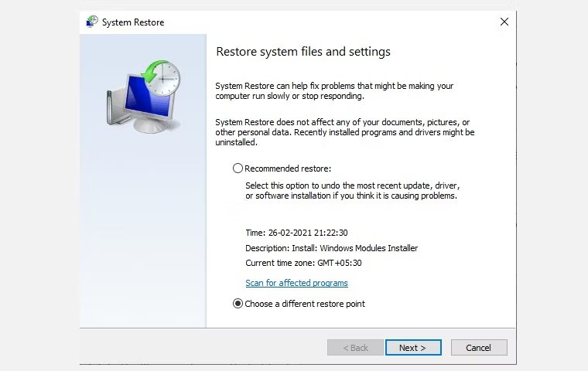The height and width of the screenshot is (371, 588).
Task: Click the clock face in the restore illustration
Action: pos(167,77)
